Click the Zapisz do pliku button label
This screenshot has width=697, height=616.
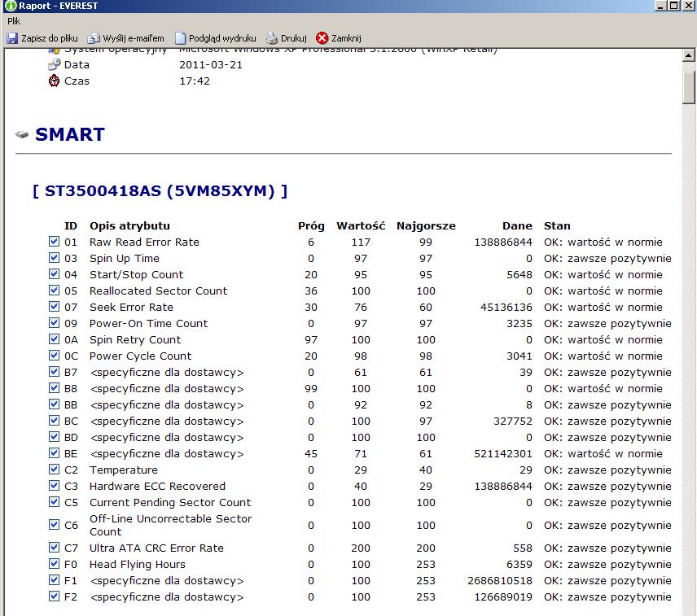[x=50, y=38]
